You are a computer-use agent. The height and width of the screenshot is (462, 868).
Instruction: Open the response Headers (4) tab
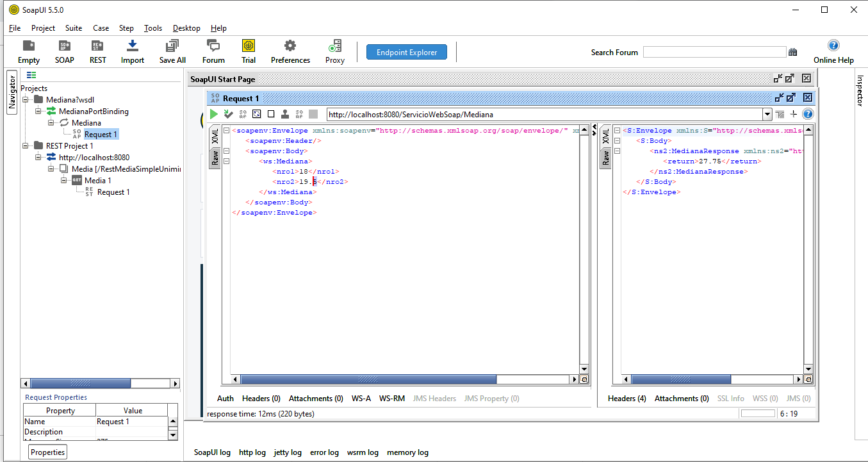tap(627, 399)
